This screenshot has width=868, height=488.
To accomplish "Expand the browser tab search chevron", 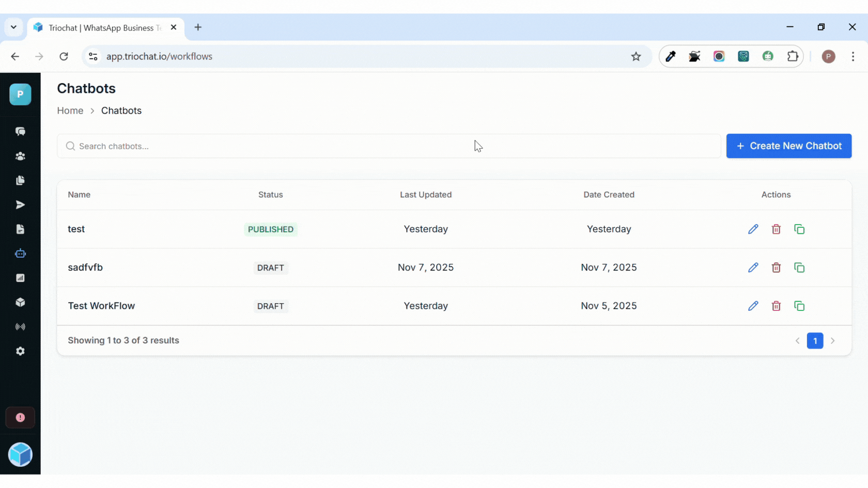I will [13, 27].
